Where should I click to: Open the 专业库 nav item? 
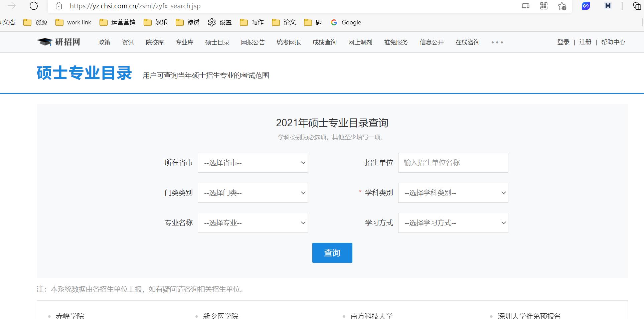(184, 42)
